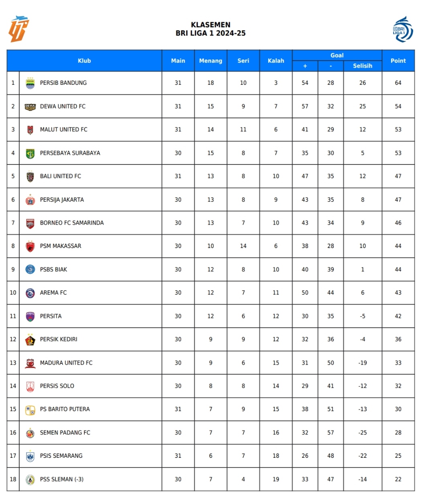Click the Dewa United FC club crest
The image size is (422, 504).
pyautogui.click(x=30, y=107)
